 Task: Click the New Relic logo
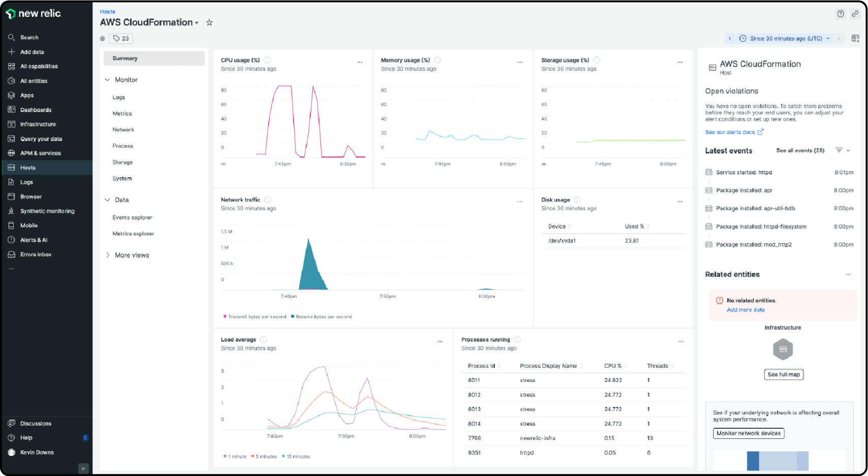(x=34, y=14)
